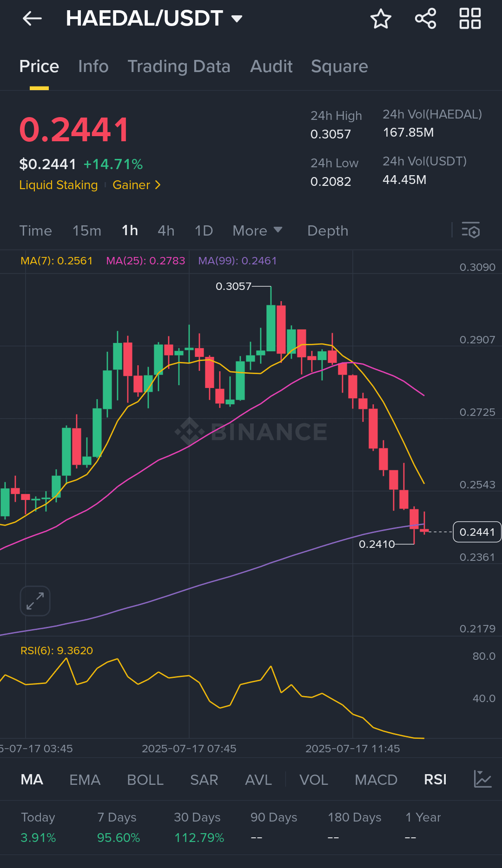Tap the MA(99): 0.2461 legend
The width and height of the screenshot is (502, 868).
pyautogui.click(x=237, y=261)
